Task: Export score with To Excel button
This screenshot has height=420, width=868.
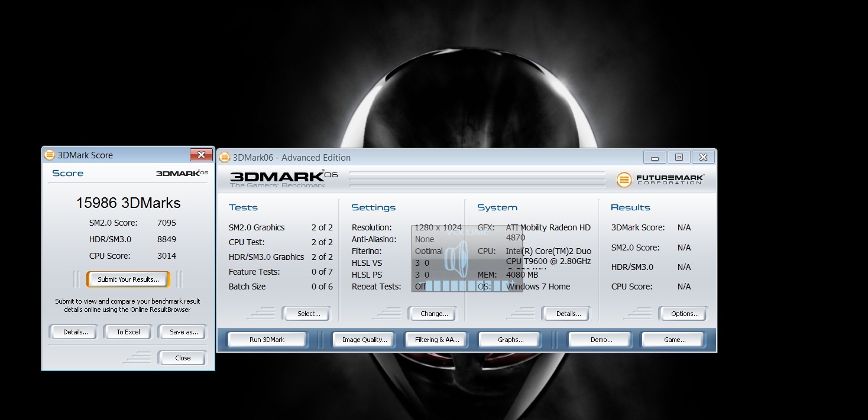Action: point(128,332)
